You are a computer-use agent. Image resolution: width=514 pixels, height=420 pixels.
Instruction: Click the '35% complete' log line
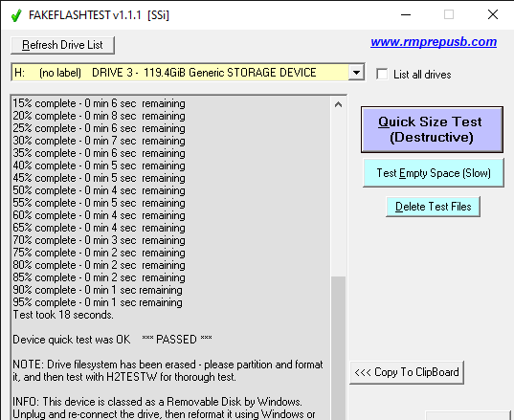(x=99, y=153)
